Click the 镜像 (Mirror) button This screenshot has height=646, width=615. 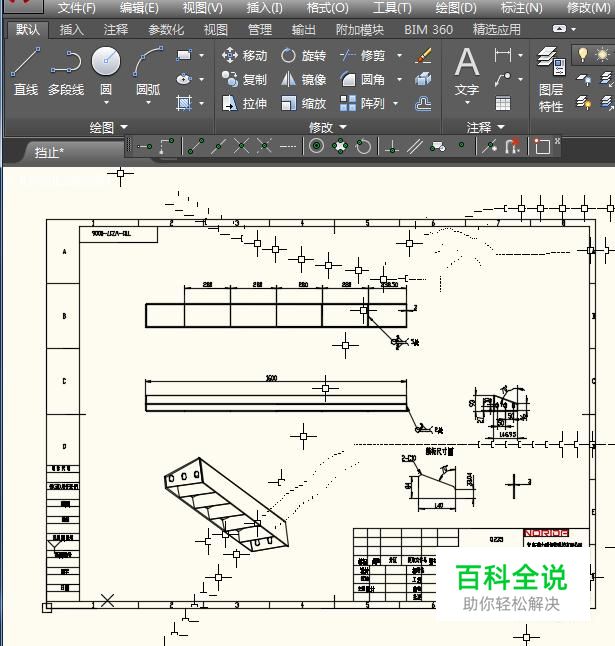click(304, 79)
